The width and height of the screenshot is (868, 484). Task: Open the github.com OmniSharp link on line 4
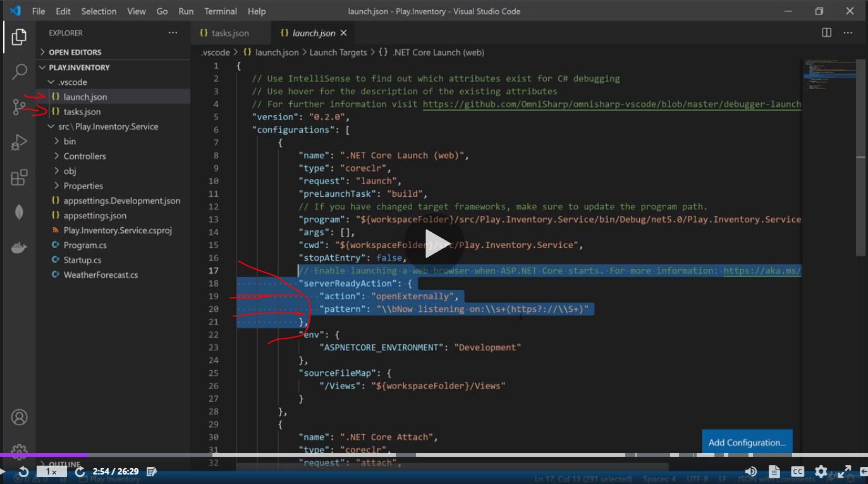612,104
